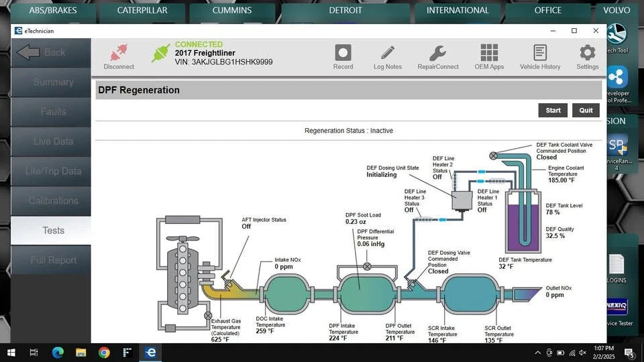Click the purple DEF tank graphic

tap(523, 222)
